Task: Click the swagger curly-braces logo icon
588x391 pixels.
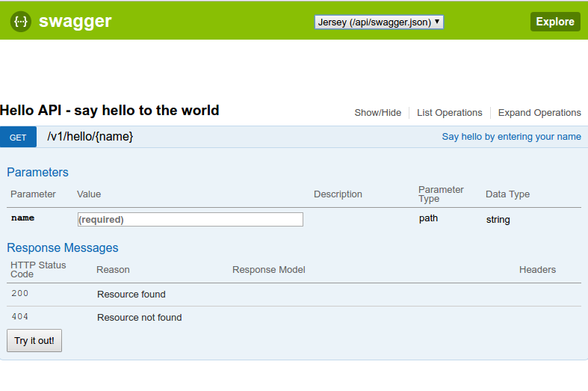Action: (20, 22)
